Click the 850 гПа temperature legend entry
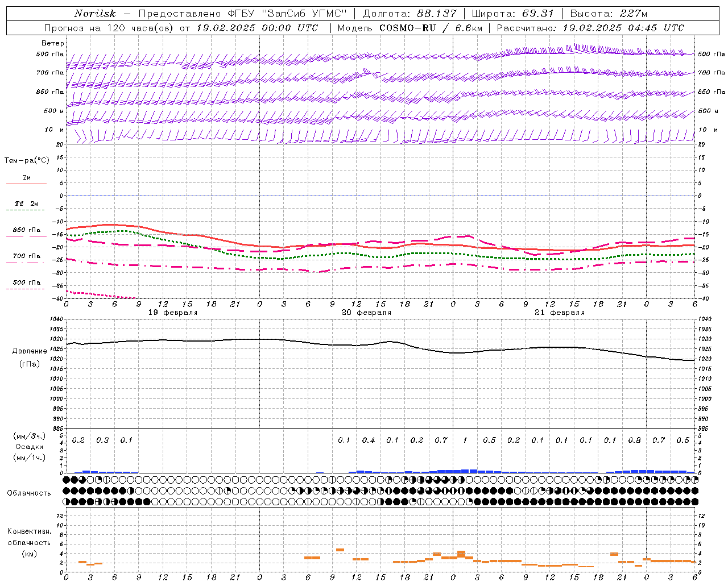 point(27,230)
